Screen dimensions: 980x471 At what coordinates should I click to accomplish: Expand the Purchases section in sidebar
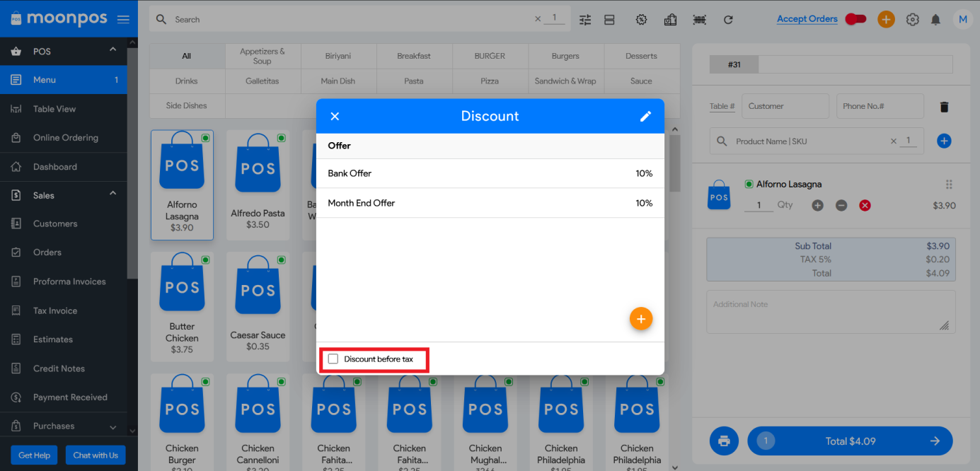click(x=113, y=426)
